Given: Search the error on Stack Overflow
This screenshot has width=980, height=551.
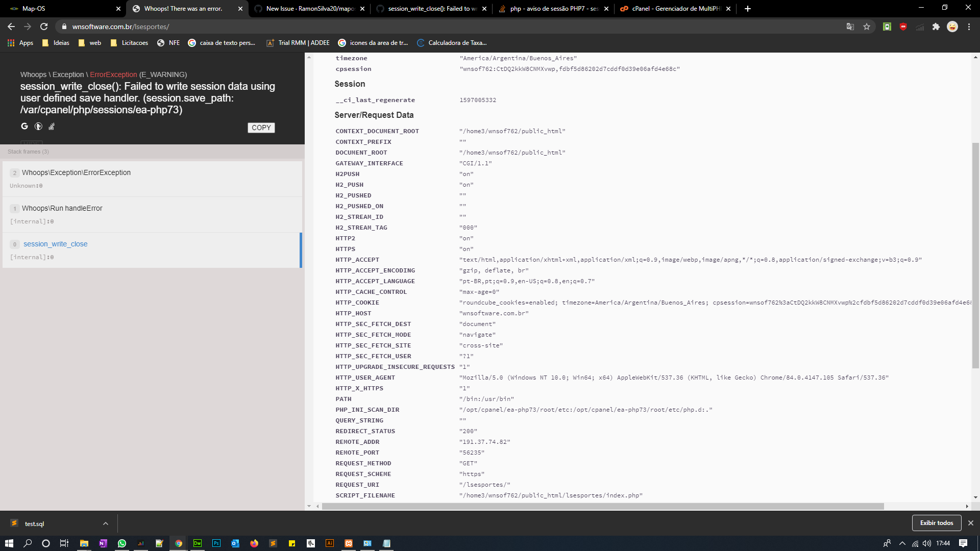Looking at the screenshot, I should (x=52, y=126).
